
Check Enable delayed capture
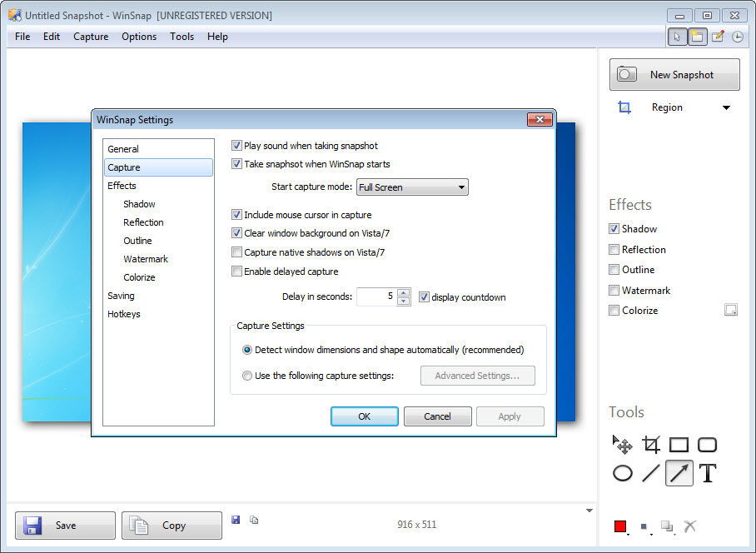point(236,272)
